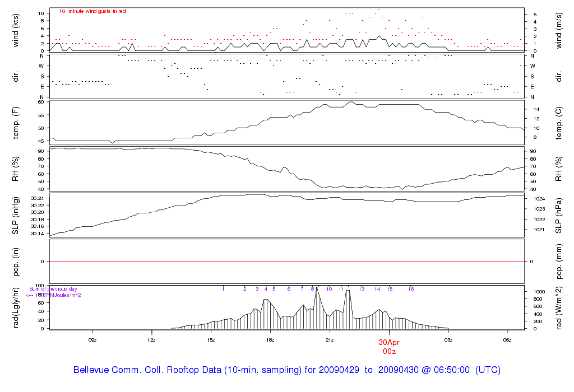Select the '03z' time axis tick
The image size is (574, 392).
coord(448,340)
